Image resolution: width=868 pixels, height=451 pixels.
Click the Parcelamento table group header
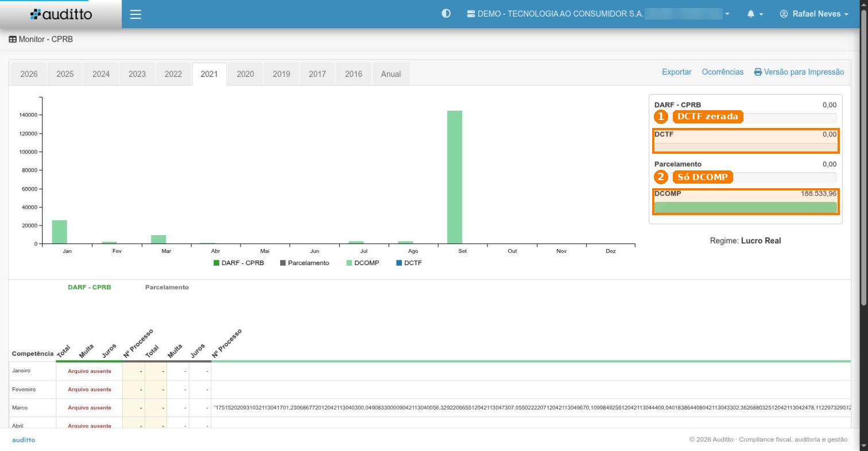pos(167,287)
